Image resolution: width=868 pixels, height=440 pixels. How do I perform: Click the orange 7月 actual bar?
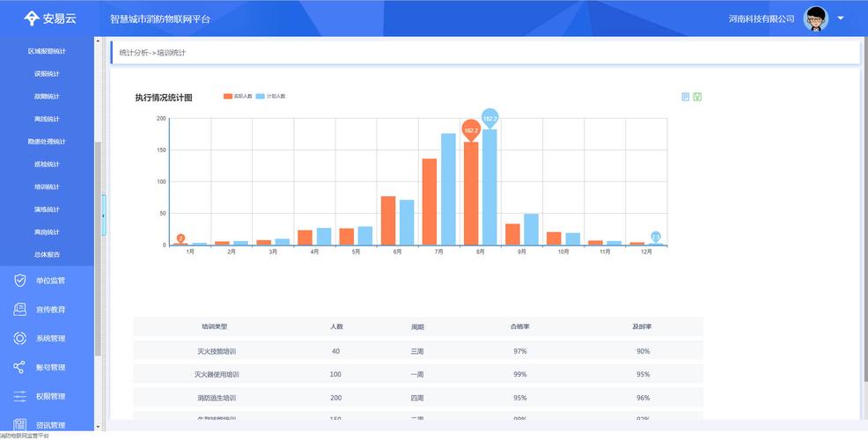click(x=430, y=202)
